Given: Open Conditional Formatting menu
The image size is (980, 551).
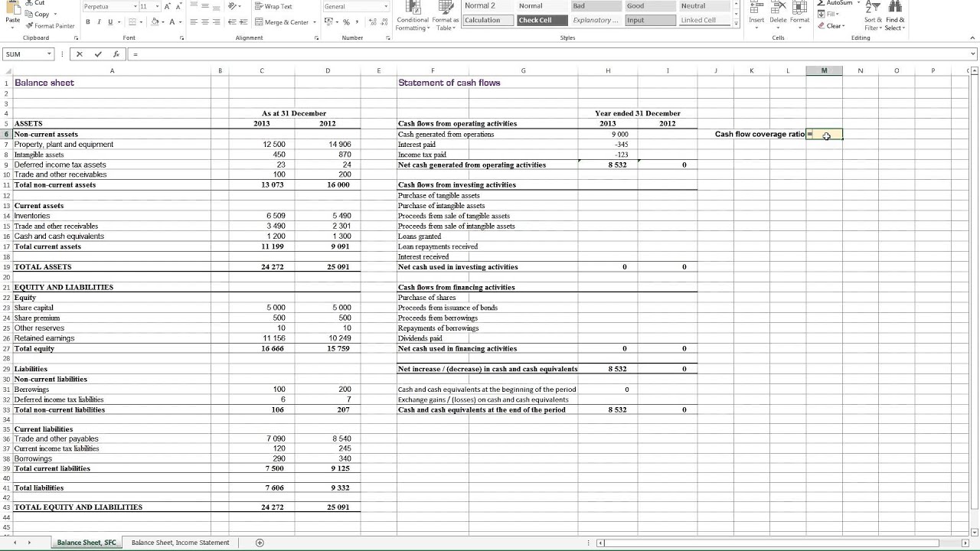Looking at the screenshot, I should pyautogui.click(x=413, y=15).
